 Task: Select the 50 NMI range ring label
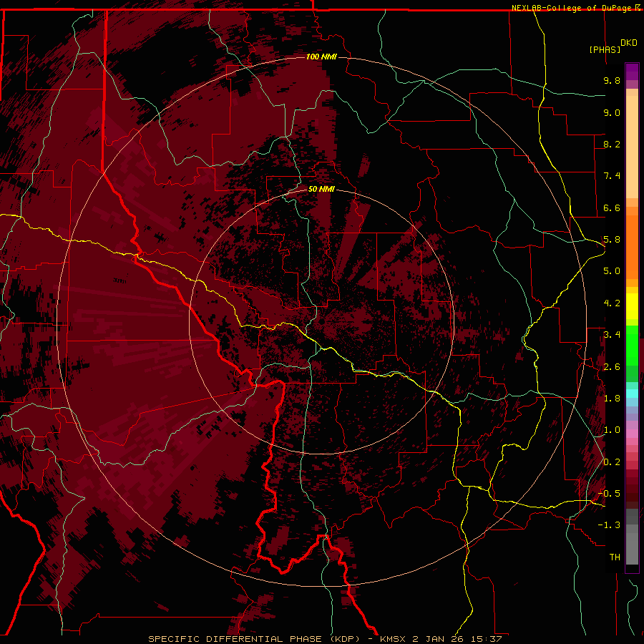[321, 189]
